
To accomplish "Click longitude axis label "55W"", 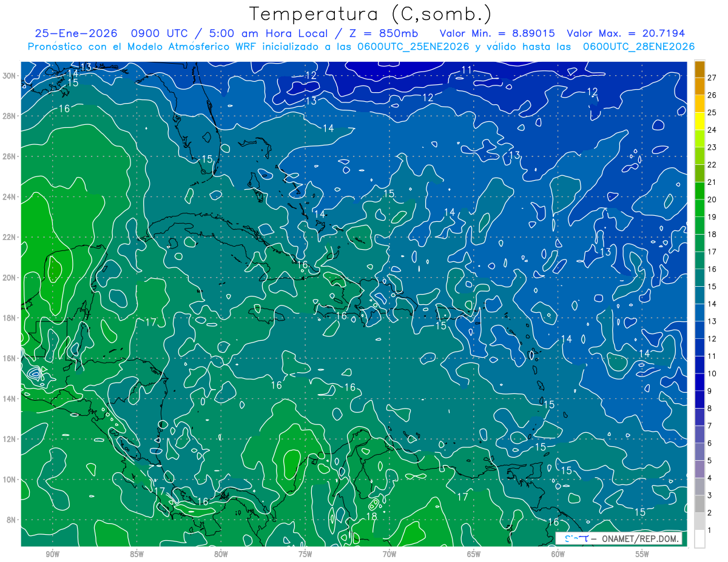I will pos(642,555).
